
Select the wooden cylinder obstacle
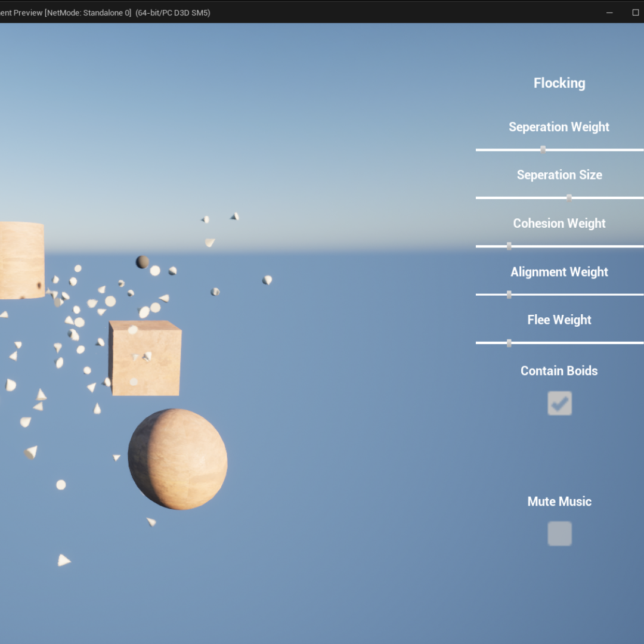point(21,259)
